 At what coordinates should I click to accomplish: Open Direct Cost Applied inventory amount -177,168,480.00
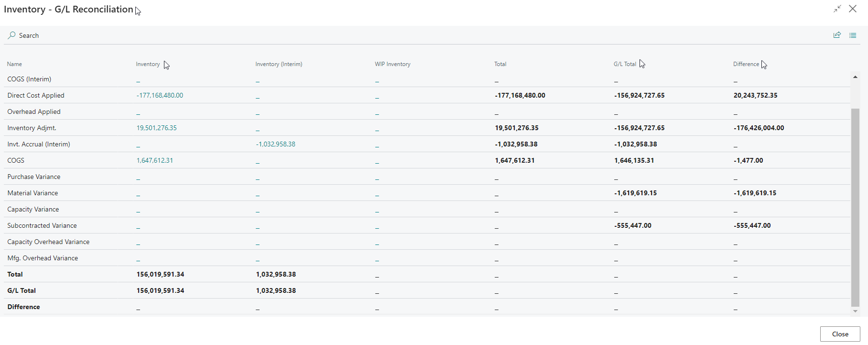click(x=160, y=96)
